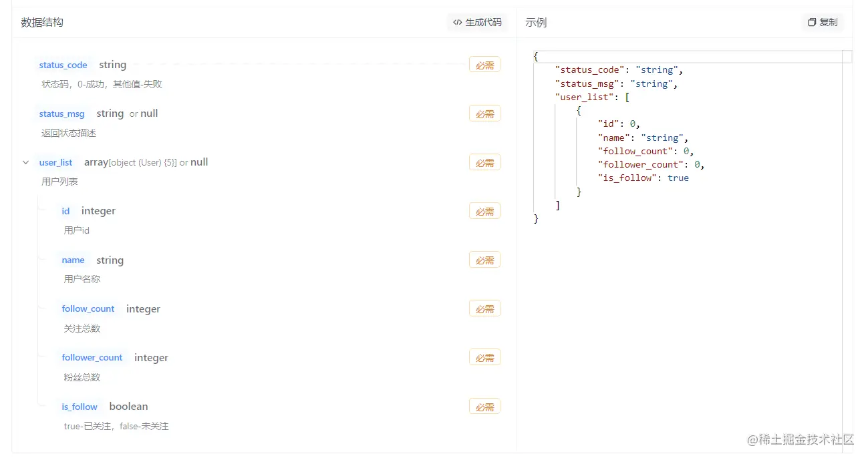Click the description true-已关注，false-未关注
The image size is (868, 460).
116,426
